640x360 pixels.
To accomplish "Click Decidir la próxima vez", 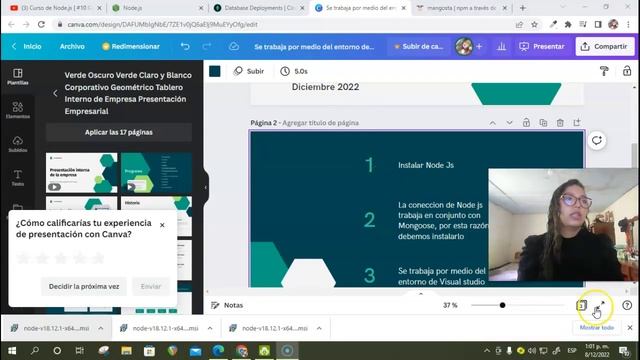I will 84,287.
